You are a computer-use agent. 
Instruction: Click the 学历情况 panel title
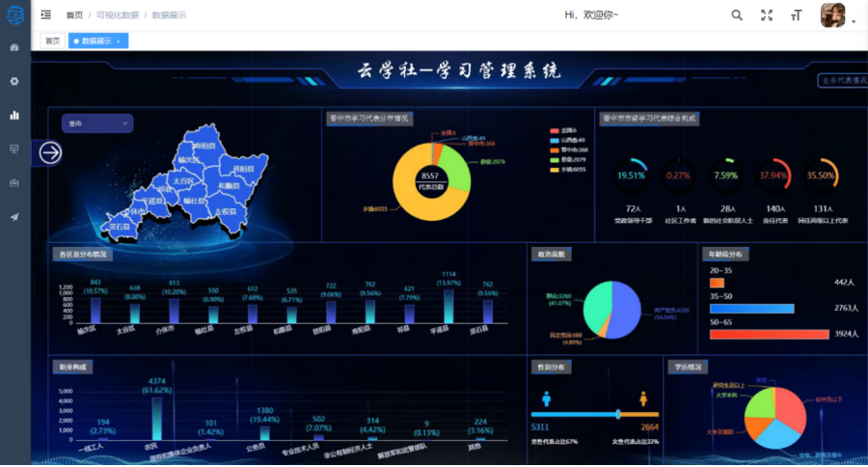688,367
